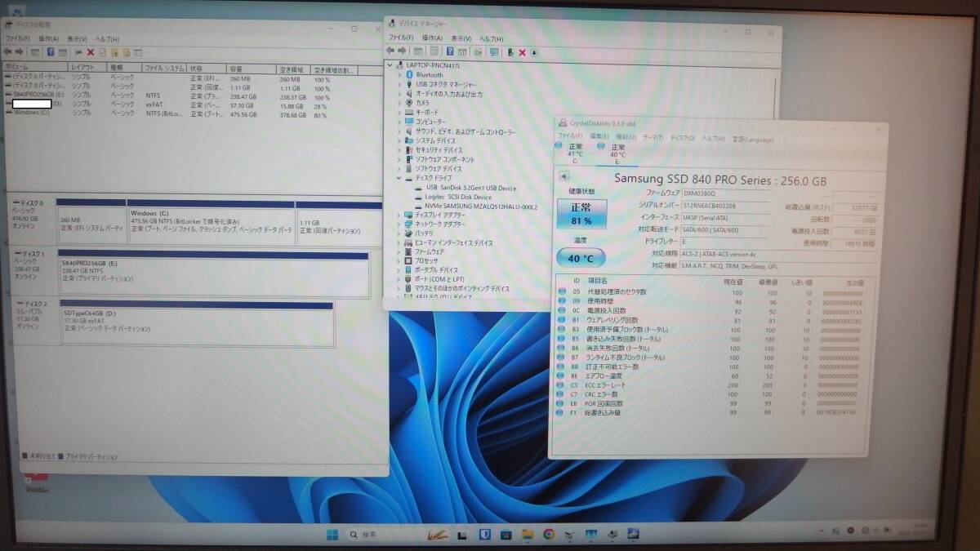
Task: Click the 正常 81% health status button
Action: tap(581, 214)
